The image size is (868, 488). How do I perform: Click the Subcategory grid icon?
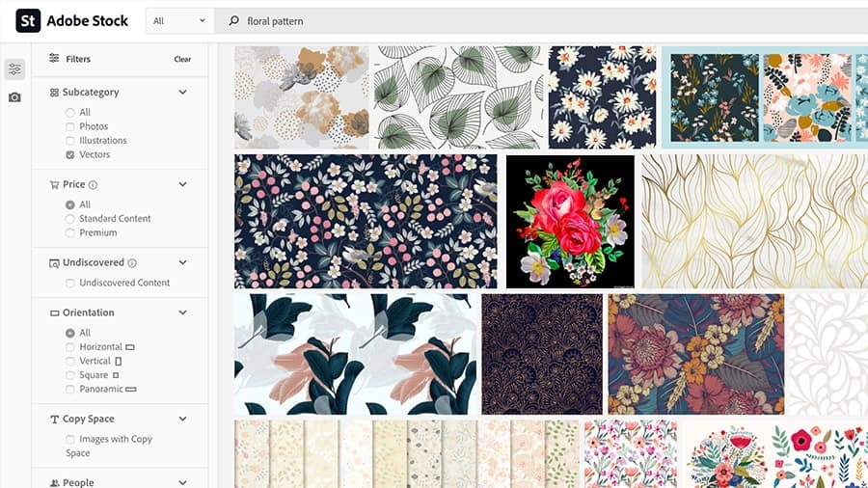(x=54, y=93)
